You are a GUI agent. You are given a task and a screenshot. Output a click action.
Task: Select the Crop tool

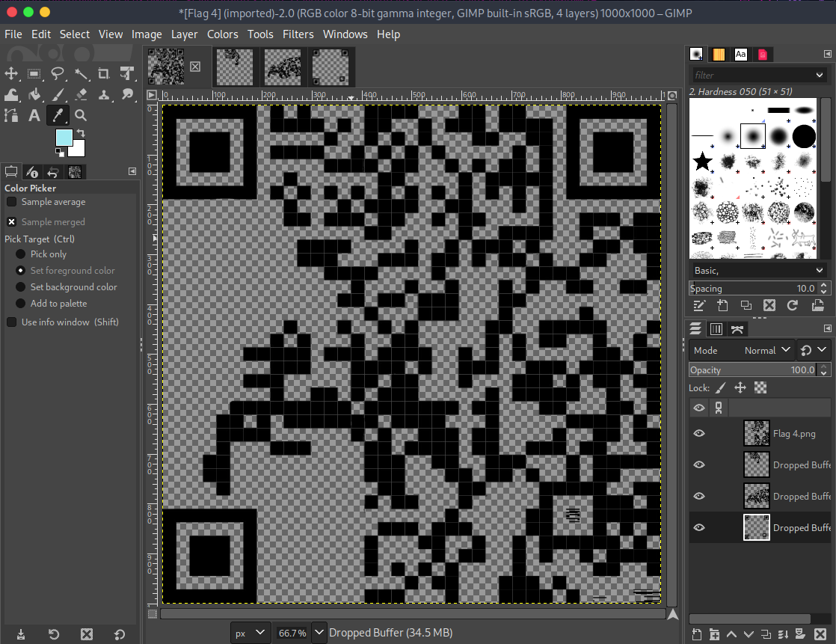pyautogui.click(x=104, y=73)
